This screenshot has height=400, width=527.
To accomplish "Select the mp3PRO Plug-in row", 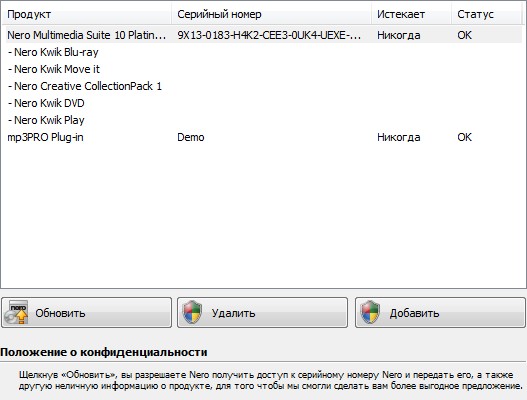I will (x=264, y=137).
